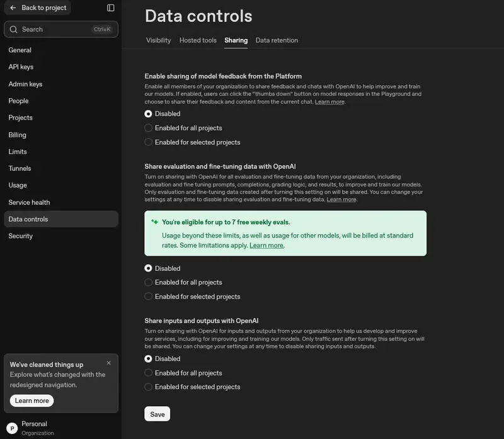The width and height of the screenshot is (504, 439).
Task: Select Disabled for model feedback sharing
Action: [148, 114]
